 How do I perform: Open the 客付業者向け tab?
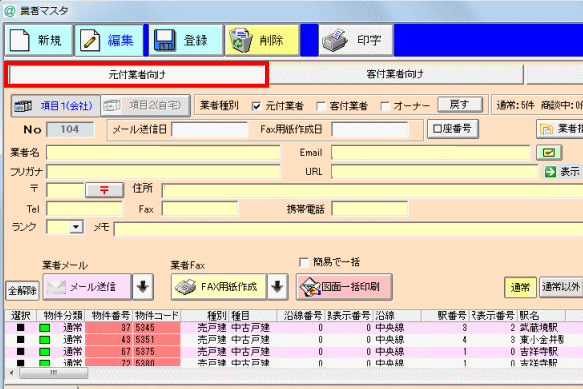coord(395,74)
